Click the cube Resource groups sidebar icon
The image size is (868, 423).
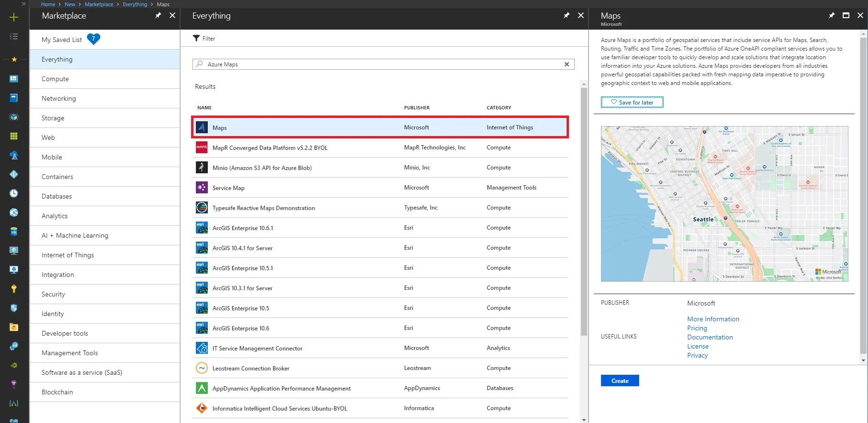coord(14,117)
